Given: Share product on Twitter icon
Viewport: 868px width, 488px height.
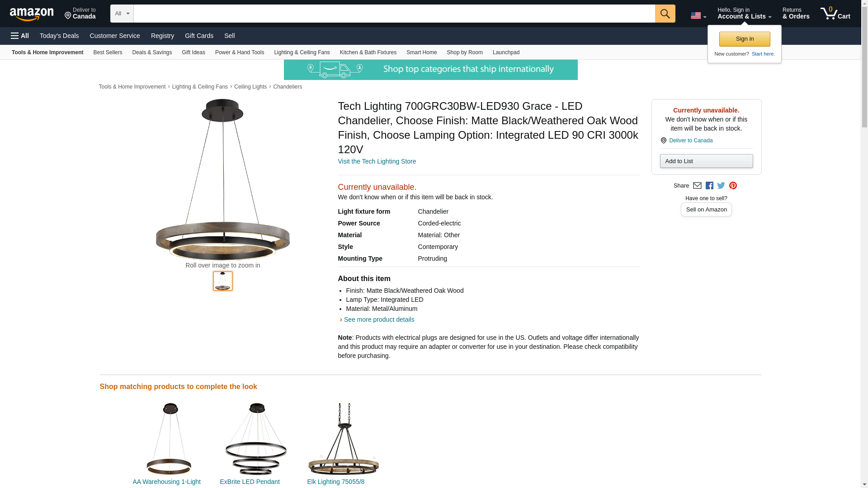Looking at the screenshot, I should pos(721,186).
